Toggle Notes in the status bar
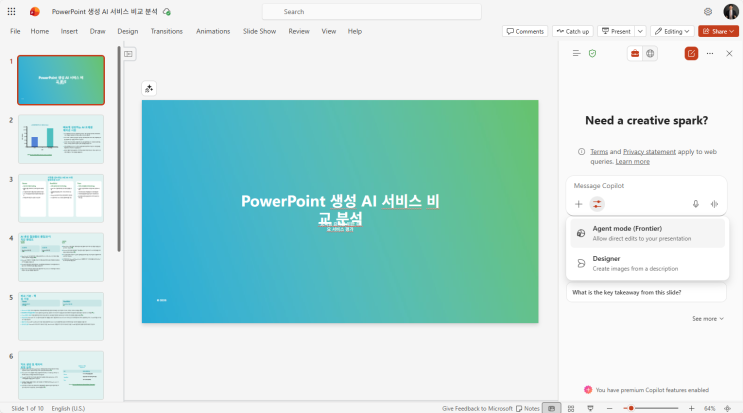Screen dimensions: 743x413 [x=528, y=408]
